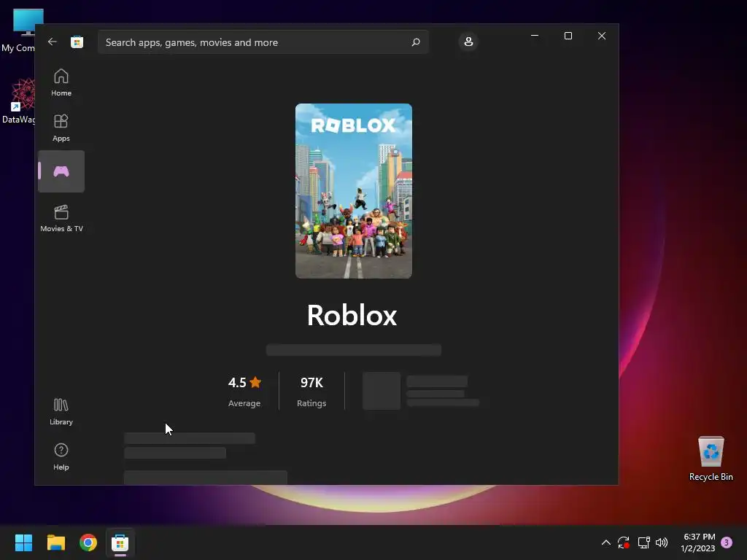Open the volume speaker icon
This screenshot has height=560, width=747.
(662, 542)
